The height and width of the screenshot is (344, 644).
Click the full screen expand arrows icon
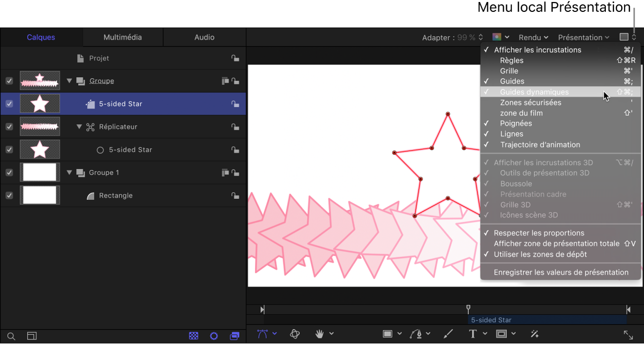628,335
